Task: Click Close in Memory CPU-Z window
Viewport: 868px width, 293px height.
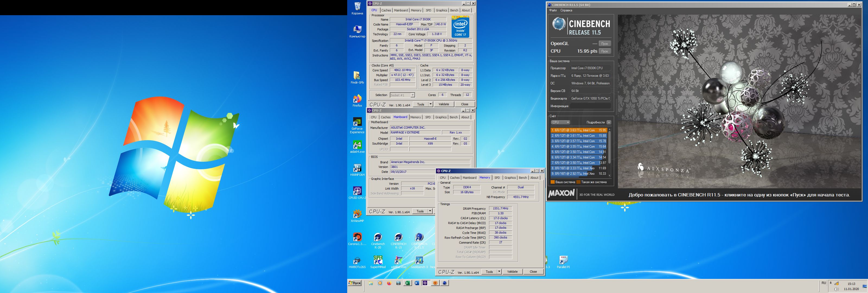Action: click(x=533, y=271)
